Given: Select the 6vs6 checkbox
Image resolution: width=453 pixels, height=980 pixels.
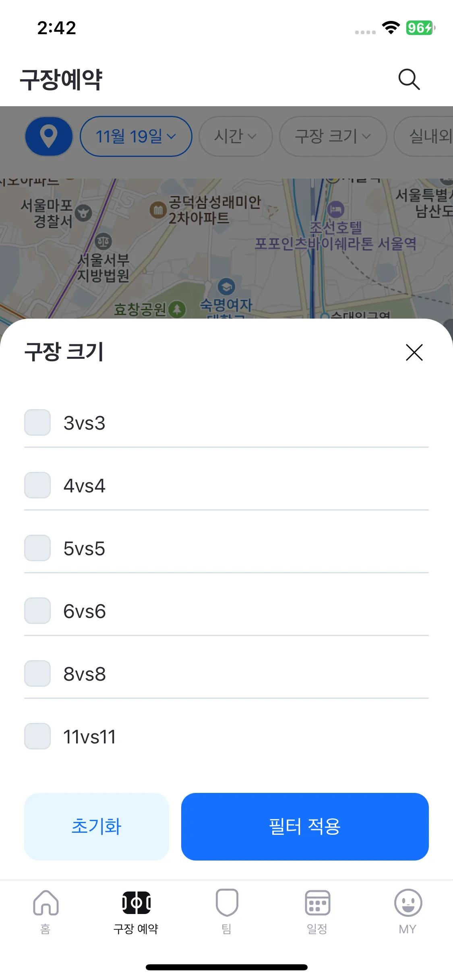Looking at the screenshot, I should tap(37, 611).
